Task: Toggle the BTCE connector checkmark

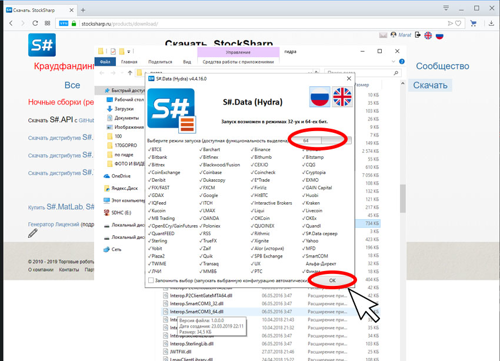Action: pyautogui.click(x=155, y=149)
